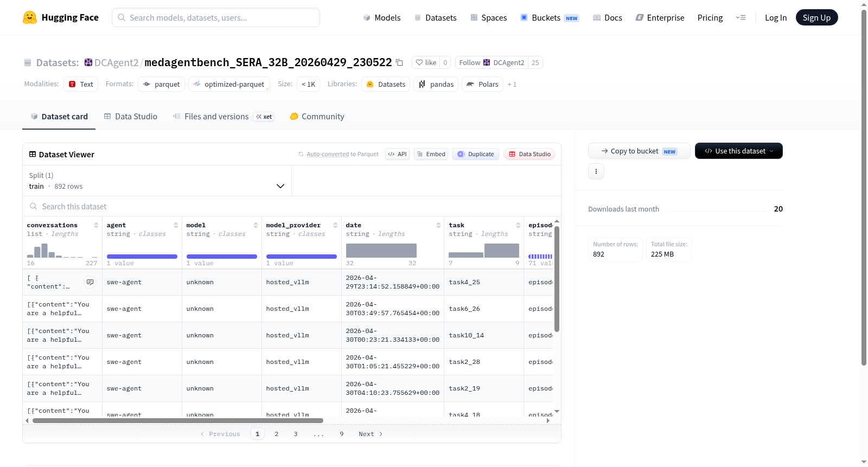Open Data Studio from viewer header
The height and width of the screenshot is (467, 868).
[529, 154]
